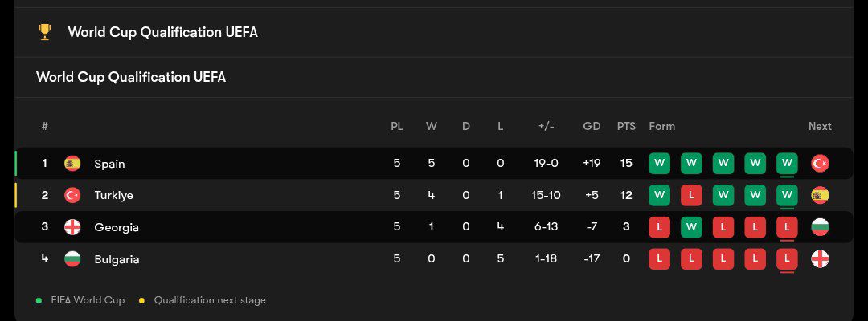868x321 pixels.
Task: Click Georgia's flag icon in row three
Action: pyautogui.click(x=72, y=227)
